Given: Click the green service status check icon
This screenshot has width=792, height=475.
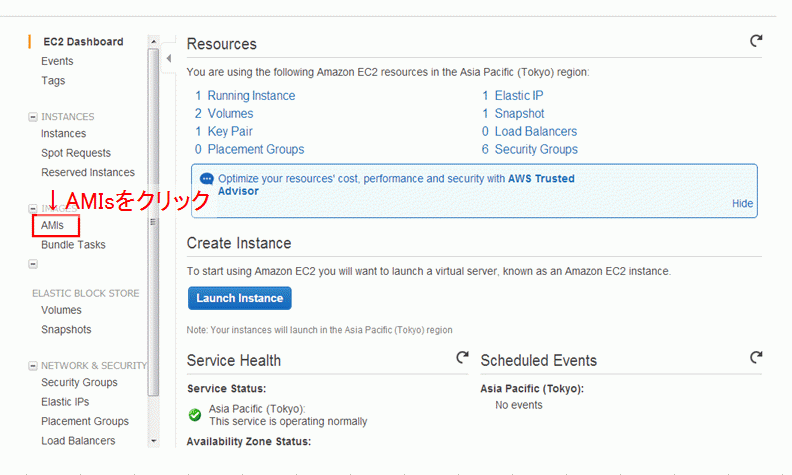Looking at the screenshot, I should tap(194, 415).
